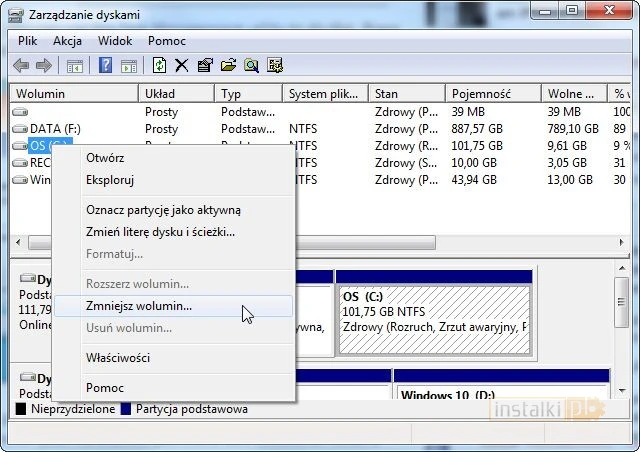Toggle the console tree pane icon
The image size is (640, 452).
[x=75, y=66]
